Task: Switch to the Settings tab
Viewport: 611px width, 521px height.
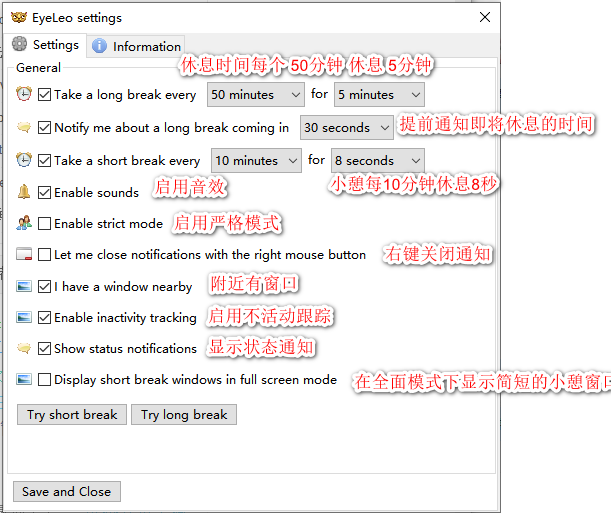Action: pos(45,44)
